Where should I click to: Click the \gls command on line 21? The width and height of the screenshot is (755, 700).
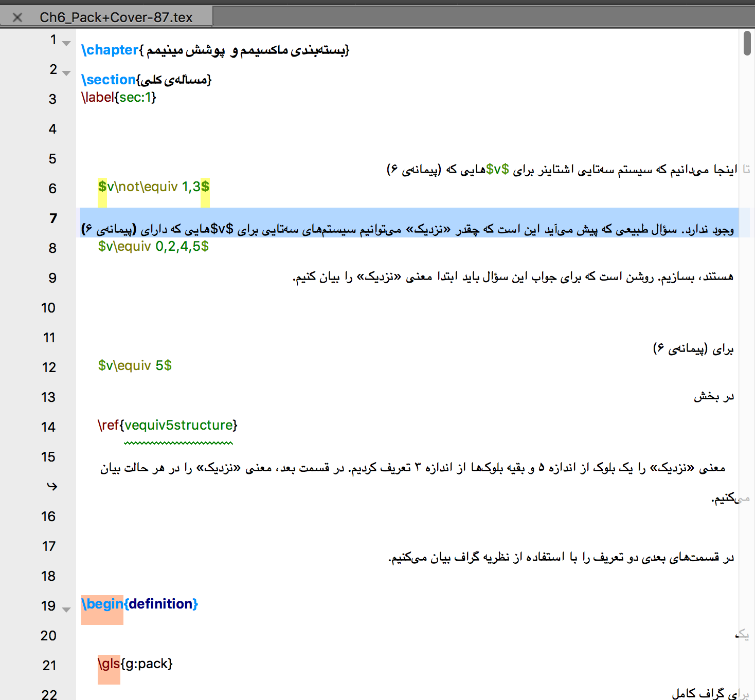(x=109, y=664)
